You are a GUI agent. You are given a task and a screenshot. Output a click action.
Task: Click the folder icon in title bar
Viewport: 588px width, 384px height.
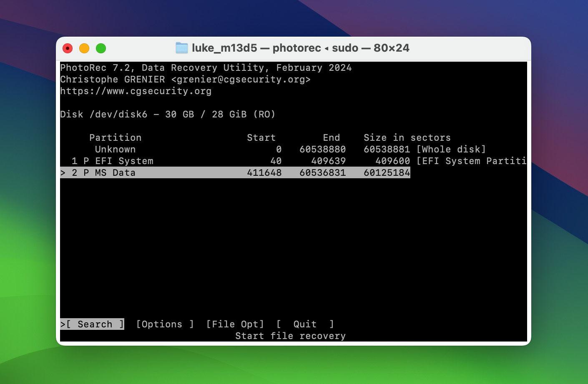182,48
